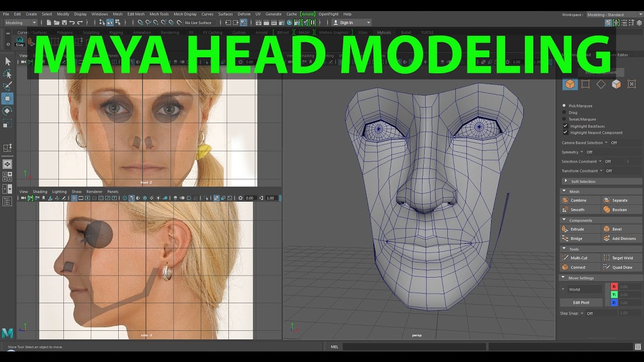Click the Sign In button
The height and width of the screenshot is (362, 644).
[x=352, y=23]
